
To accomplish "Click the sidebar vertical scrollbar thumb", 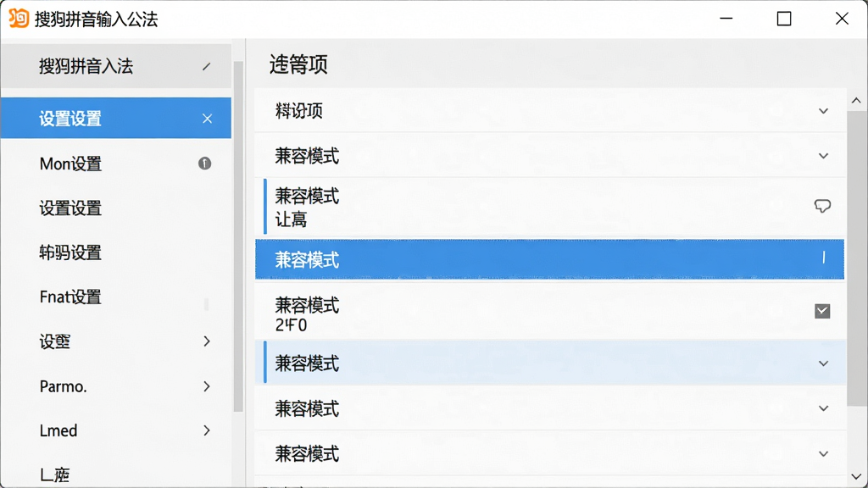I will [238, 236].
